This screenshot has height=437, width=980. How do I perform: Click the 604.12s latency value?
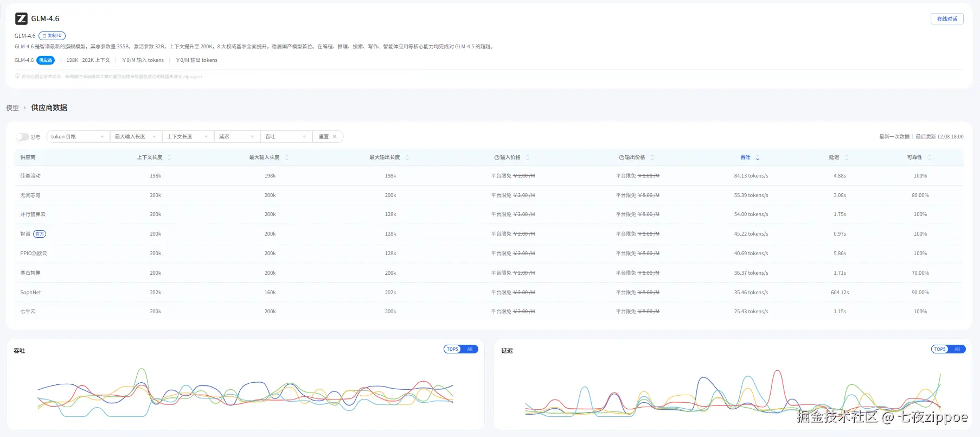[840, 293]
